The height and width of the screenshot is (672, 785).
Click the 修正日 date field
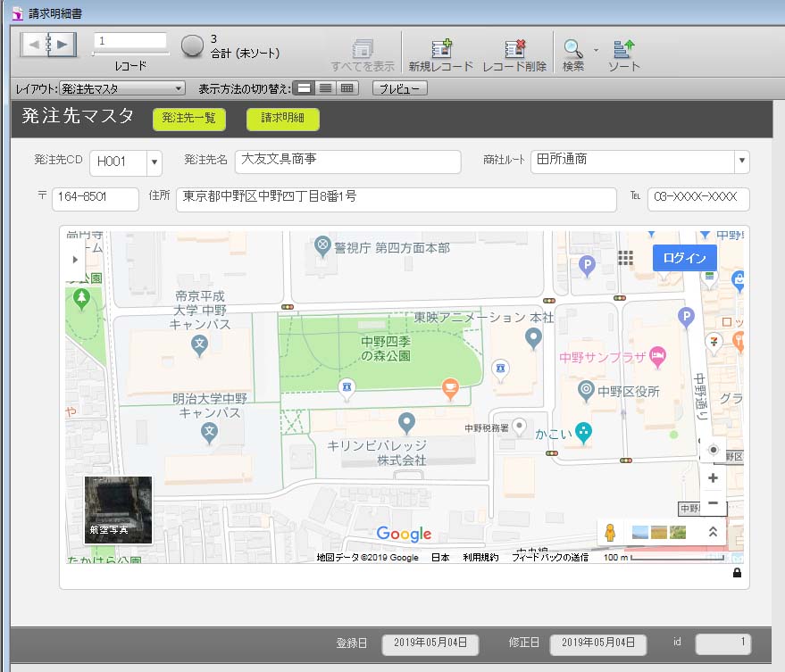(x=598, y=644)
